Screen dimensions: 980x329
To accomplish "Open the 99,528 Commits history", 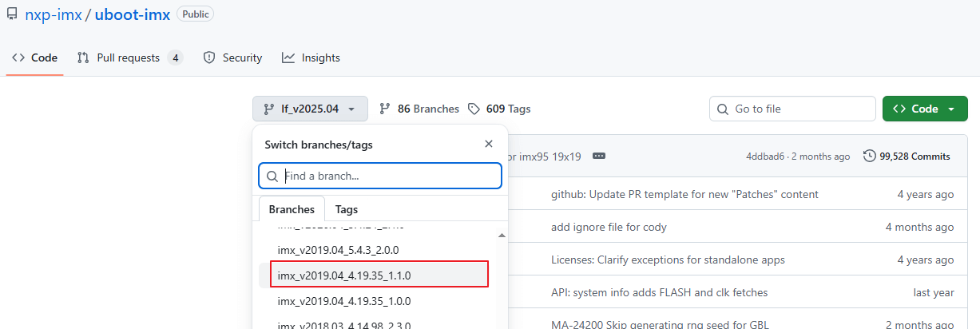I will coord(907,157).
